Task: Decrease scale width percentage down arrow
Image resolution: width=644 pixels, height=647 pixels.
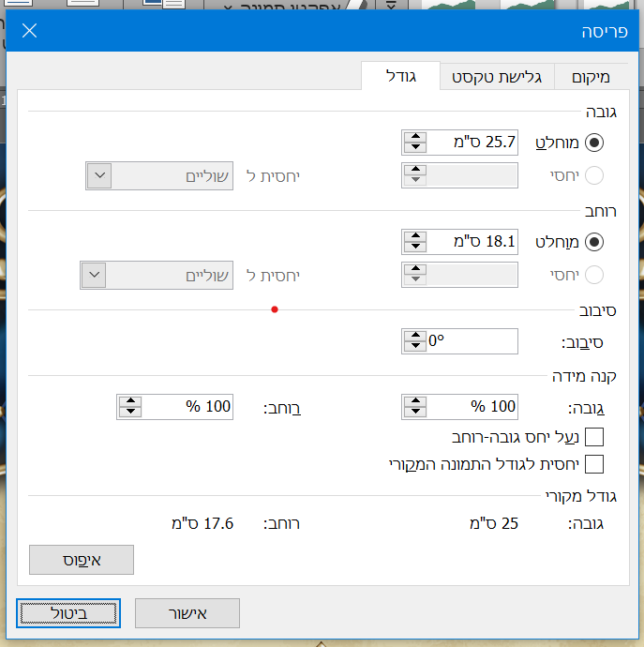Action: pyautogui.click(x=130, y=412)
